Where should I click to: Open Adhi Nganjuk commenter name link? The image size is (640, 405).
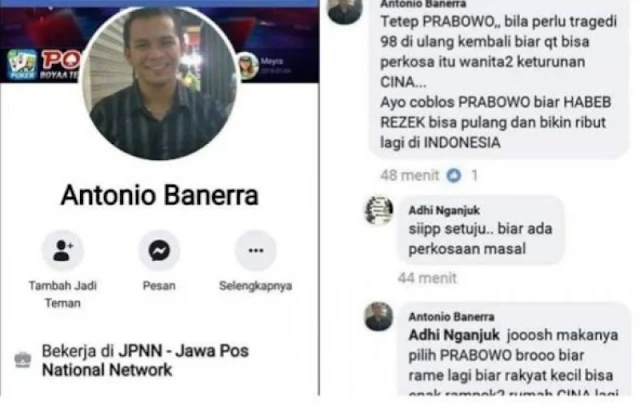444,210
